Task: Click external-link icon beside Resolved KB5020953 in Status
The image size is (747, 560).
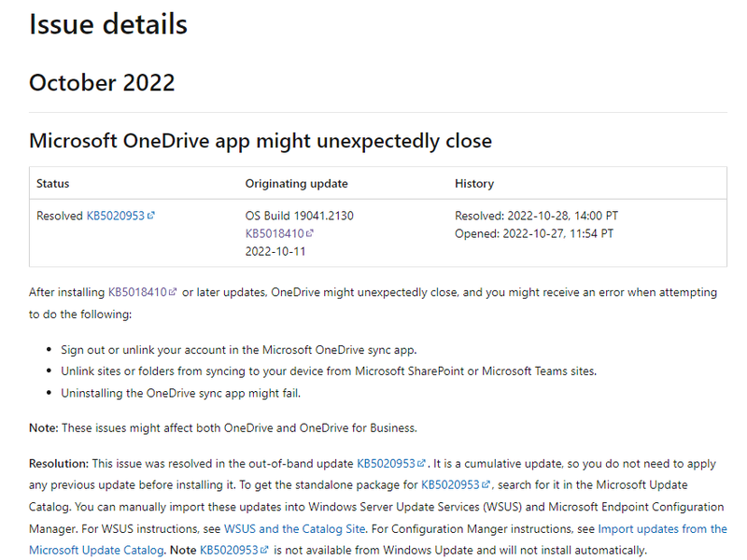Action: coord(151,216)
